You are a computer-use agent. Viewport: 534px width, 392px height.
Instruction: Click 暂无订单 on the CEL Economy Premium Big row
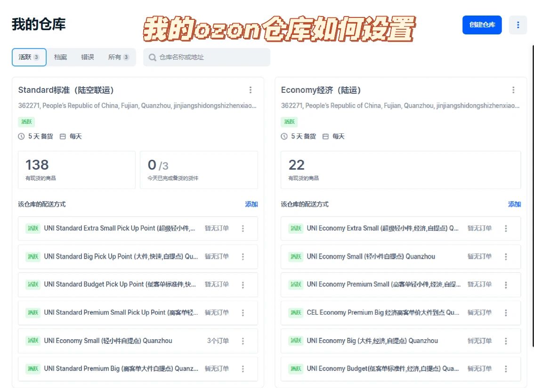point(479,312)
